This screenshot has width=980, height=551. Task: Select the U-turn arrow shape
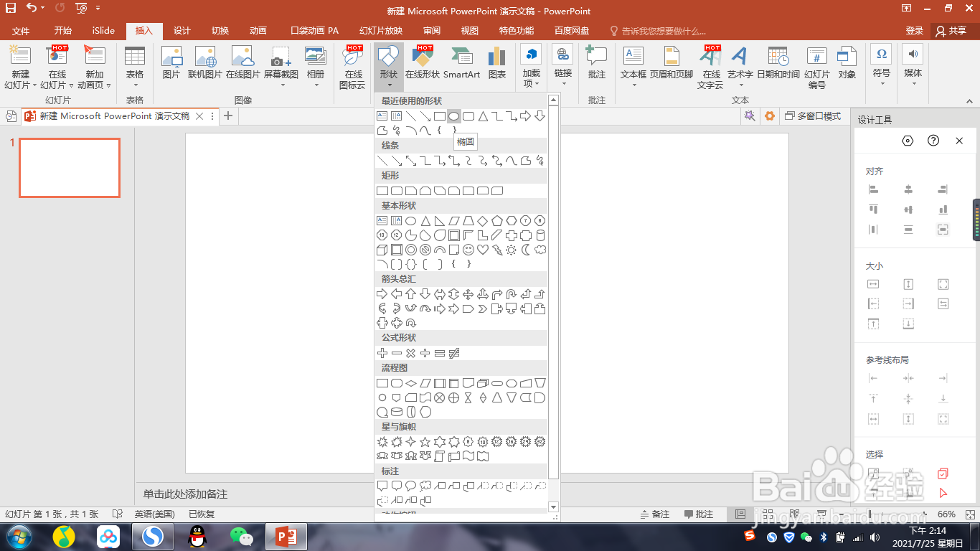[x=512, y=294]
